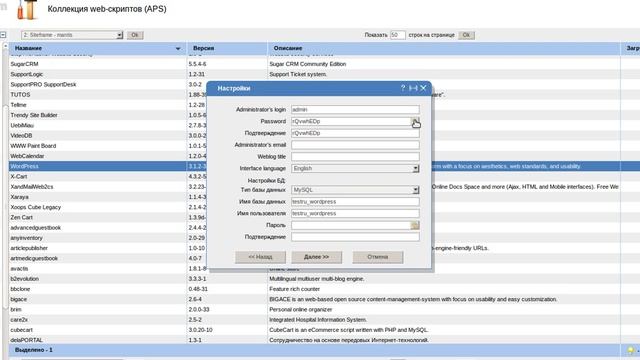Click the Имя пользователя field
Viewport: 640px width, 360px height.
(355, 213)
